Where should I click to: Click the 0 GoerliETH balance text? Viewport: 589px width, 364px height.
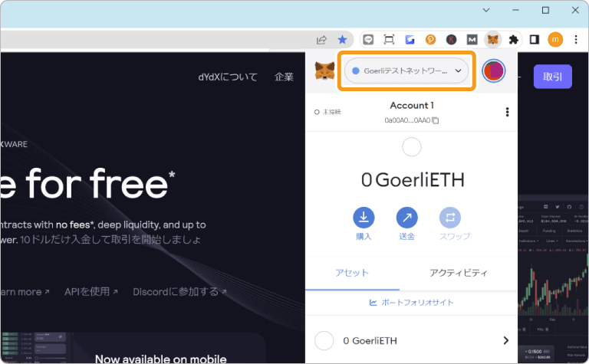point(413,180)
